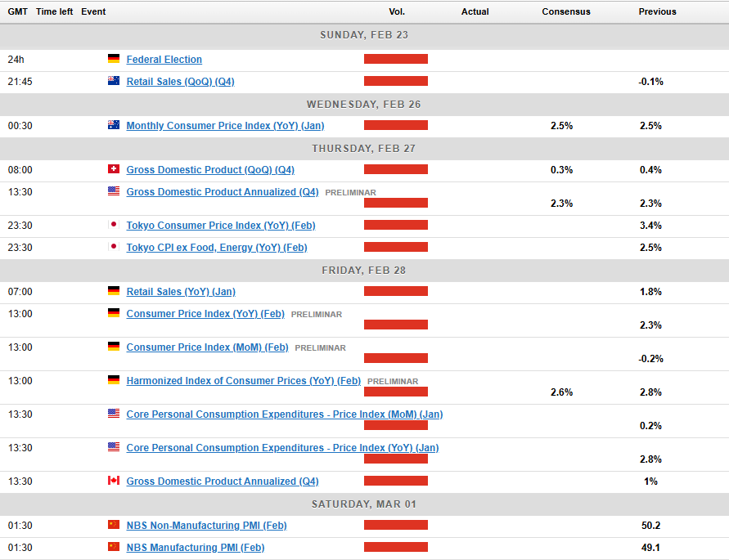Image resolution: width=729 pixels, height=560 pixels.
Task: Click the US flag next to Gross Domestic Product Annualized
Action: pos(114,192)
